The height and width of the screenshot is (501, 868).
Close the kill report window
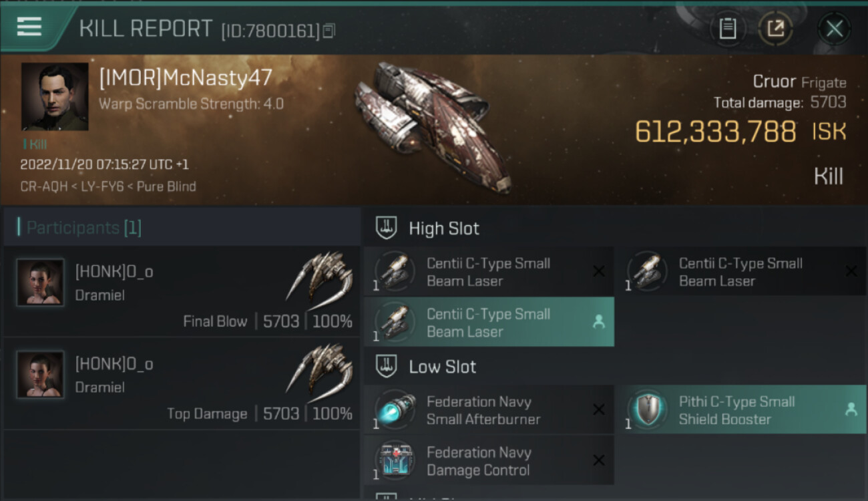pyautogui.click(x=834, y=29)
